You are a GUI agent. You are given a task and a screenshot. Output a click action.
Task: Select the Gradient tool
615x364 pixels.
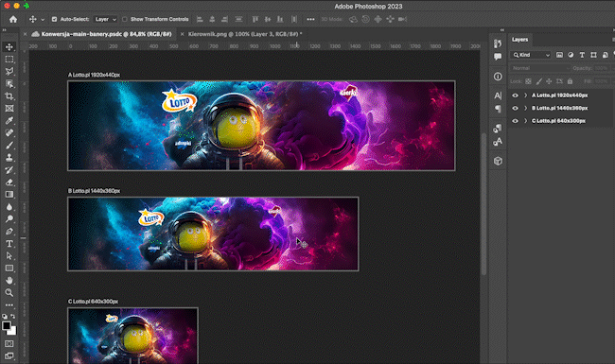(x=9, y=195)
